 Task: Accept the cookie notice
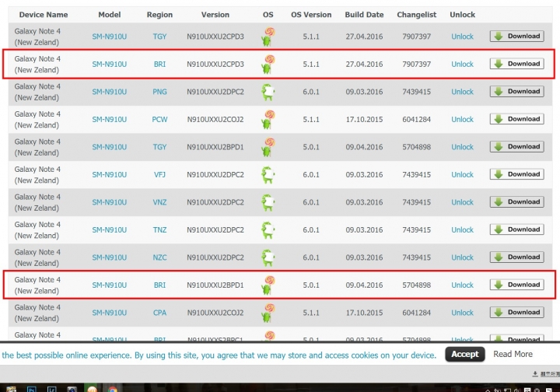(464, 354)
